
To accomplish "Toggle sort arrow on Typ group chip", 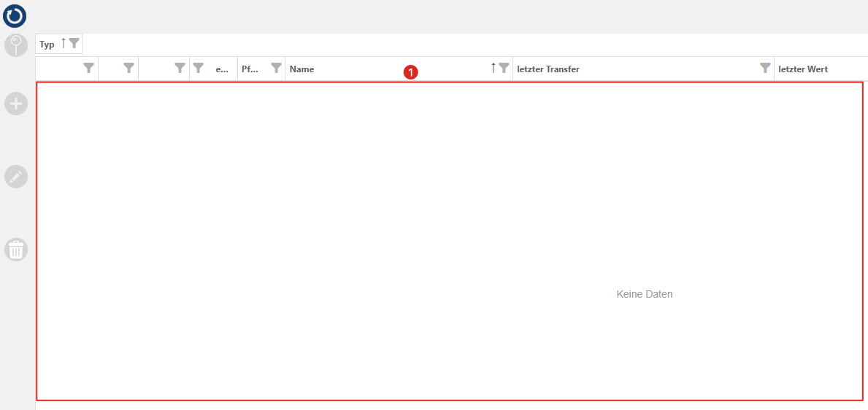I will pos(64,44).
